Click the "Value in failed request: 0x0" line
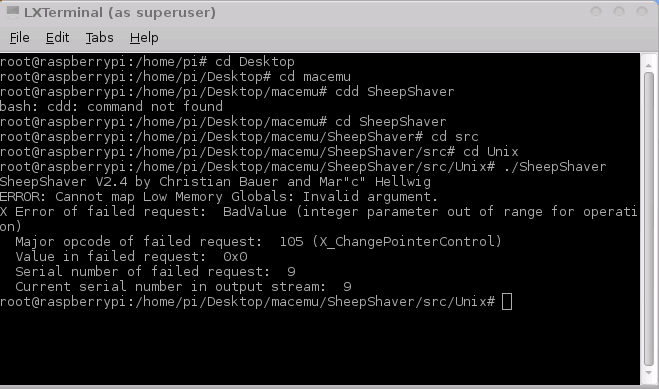 (x=131, y=257)
